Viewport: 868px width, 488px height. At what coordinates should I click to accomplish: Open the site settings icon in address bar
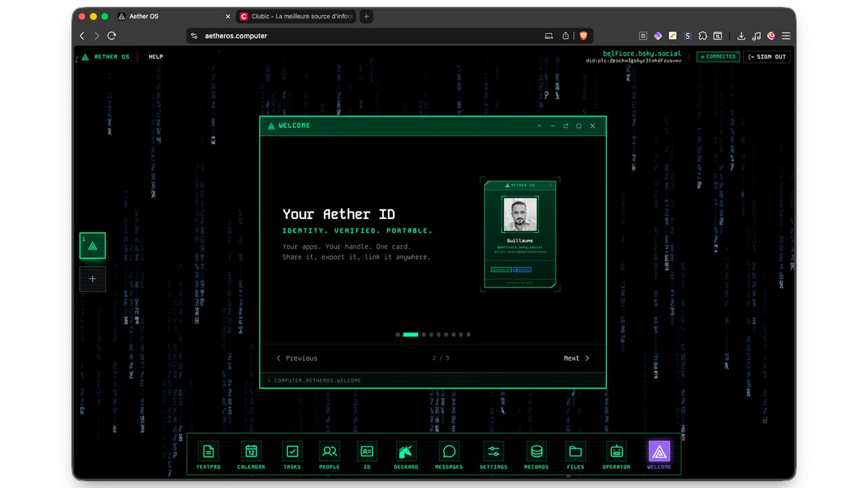coord(193,35)
